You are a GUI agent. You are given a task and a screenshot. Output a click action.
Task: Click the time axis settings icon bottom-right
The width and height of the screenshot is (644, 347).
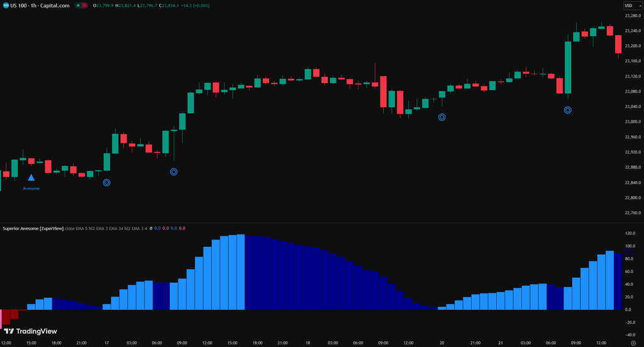(633, 343)
